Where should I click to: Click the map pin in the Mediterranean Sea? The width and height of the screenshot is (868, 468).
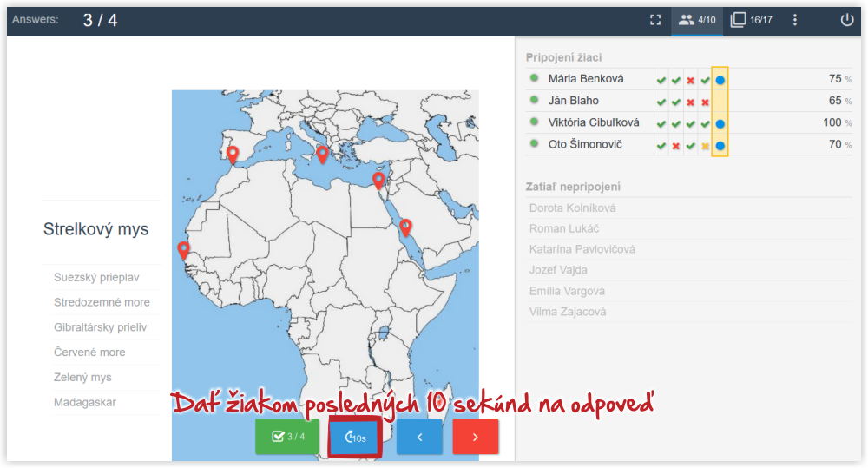(x=323, y=154)
